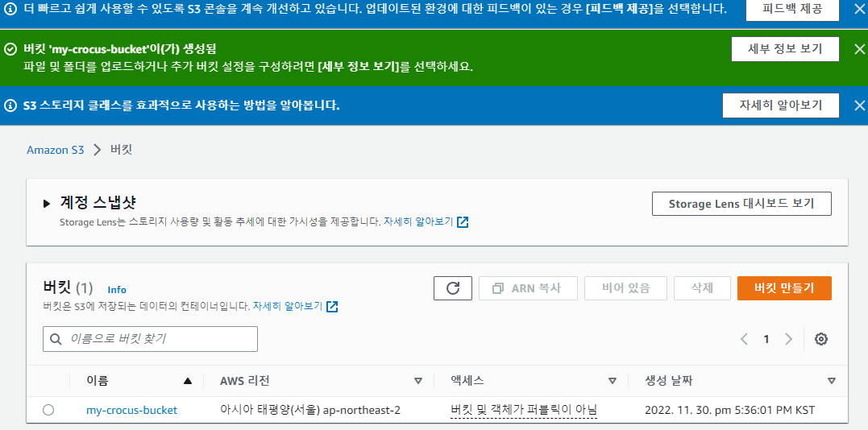Open the my-crocus-bucket link
Image resolution: width=868 pixels, height=430 pixels.
pos(131,410)
